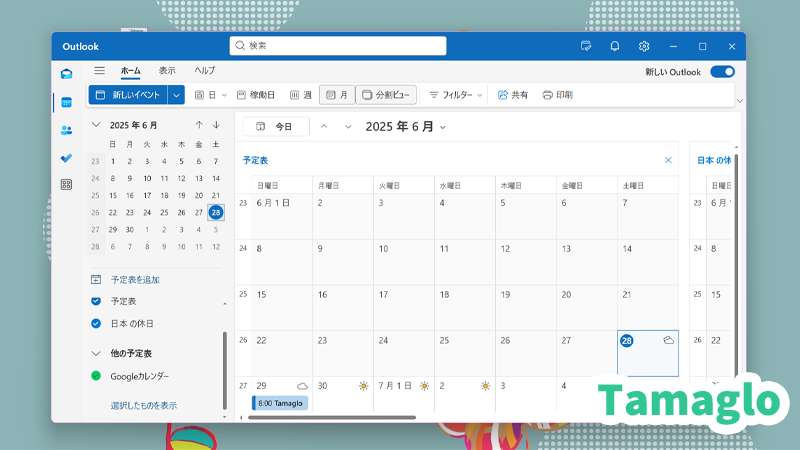The image size is (800, 450).
Task: Click the 日本の休日 pane title
Action: click(714, 160)
